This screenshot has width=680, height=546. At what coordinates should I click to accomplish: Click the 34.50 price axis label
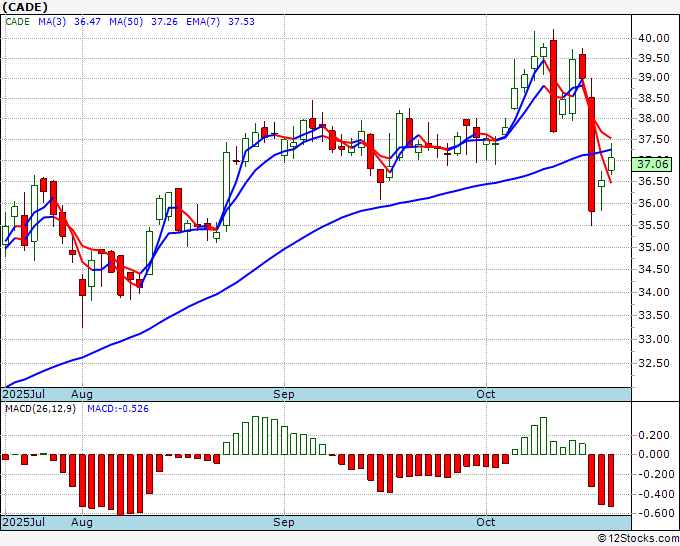tap(654, 269)
